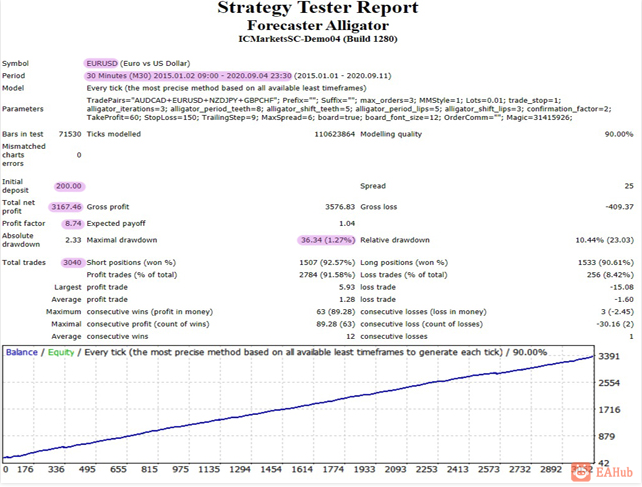Click the chart x-axis label 2732
Viewport: 642px width, 487px height.
click(x=520, y=469)
